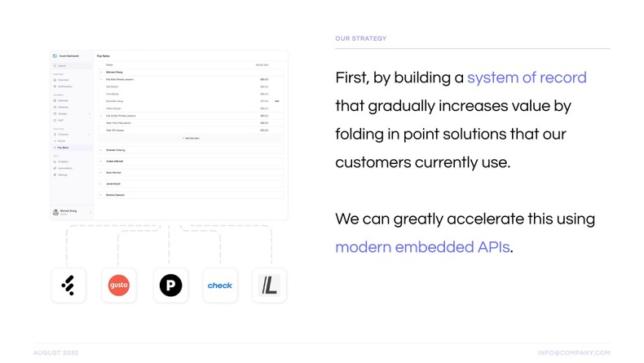
Task: Expand the Shereen Cheong row
Action: click(101, 150)
